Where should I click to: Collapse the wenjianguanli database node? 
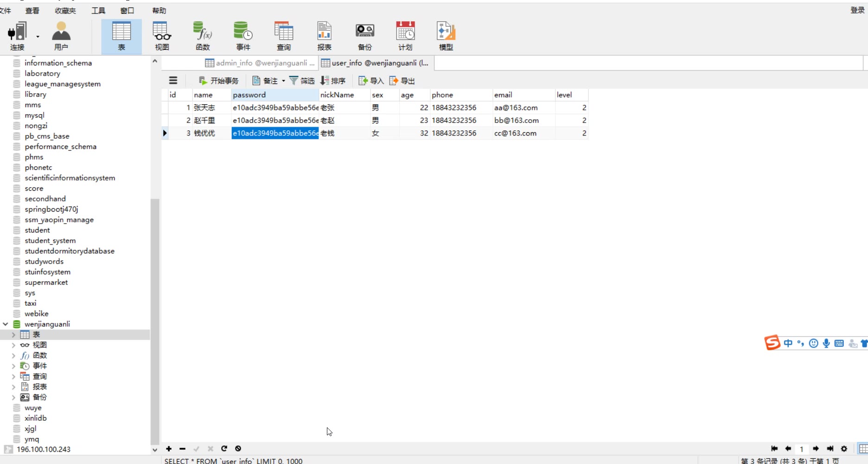pyautogui.click(x=6, y=324)
